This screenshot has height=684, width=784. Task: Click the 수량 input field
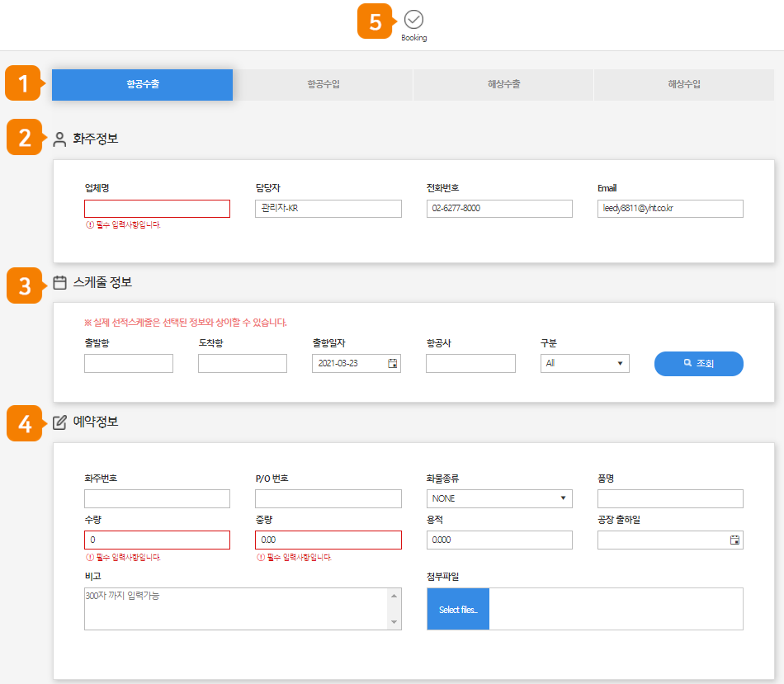pyautogui.click(x=157, y=540)
